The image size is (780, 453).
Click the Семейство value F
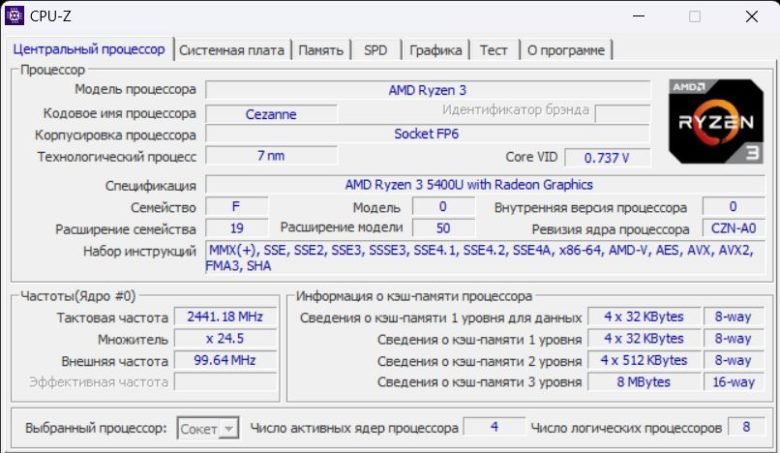(x=236, y=206)
